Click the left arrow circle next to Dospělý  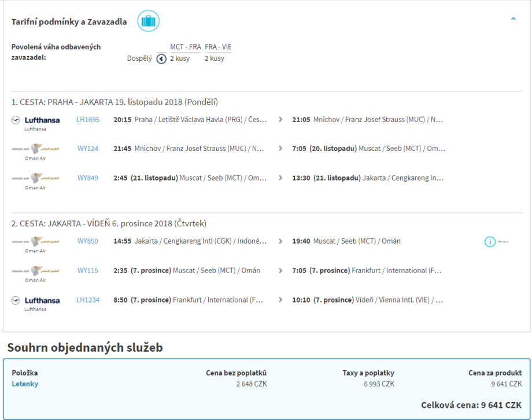point(162,58)
